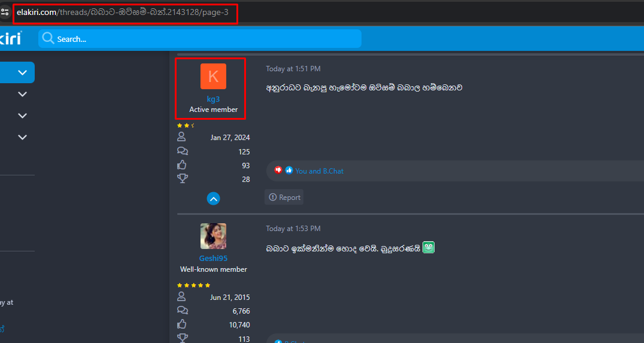Image resolution: width=644 pixels, height=343 pixels.
Task: Focus the Search... input field
Action: (200, 39)
